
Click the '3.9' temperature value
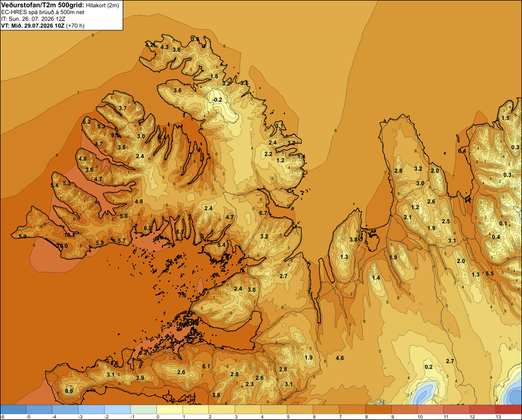(x=140, y=378)
